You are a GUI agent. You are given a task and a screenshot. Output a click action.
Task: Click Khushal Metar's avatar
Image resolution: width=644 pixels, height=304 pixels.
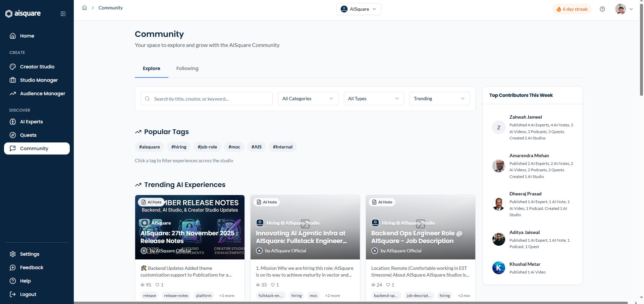coord(499,268)
